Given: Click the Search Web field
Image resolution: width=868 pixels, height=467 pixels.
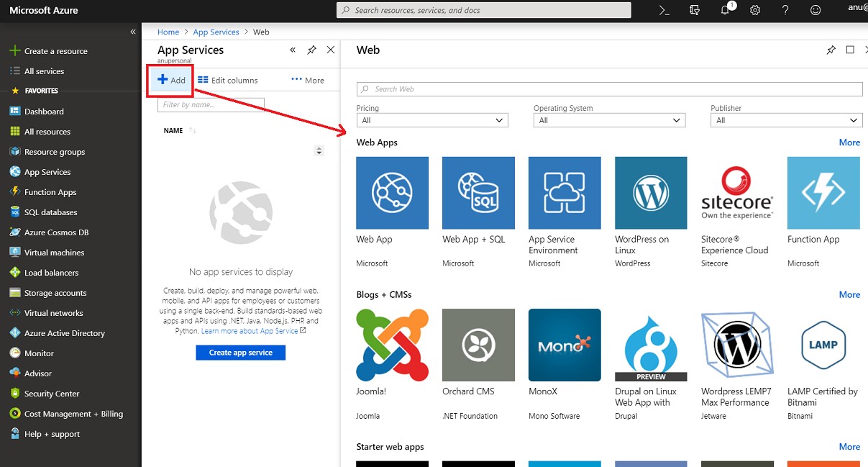Looking at the screenshot, I should pyautogui.click(x=609, y=89).
